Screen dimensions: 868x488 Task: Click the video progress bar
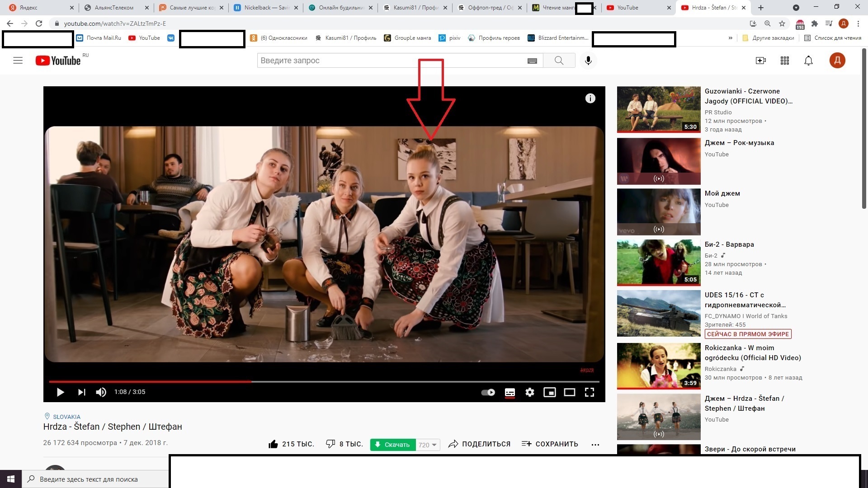point(324,382)
